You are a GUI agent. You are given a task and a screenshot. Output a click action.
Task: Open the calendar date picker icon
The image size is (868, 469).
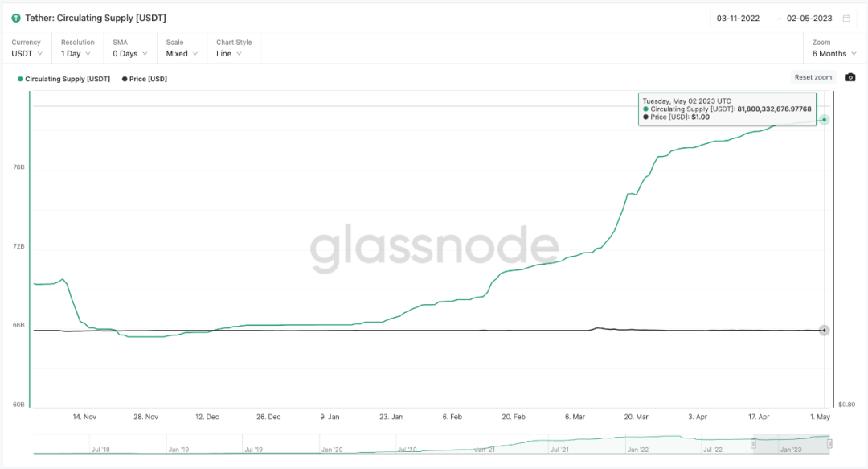tap(846, 18)
